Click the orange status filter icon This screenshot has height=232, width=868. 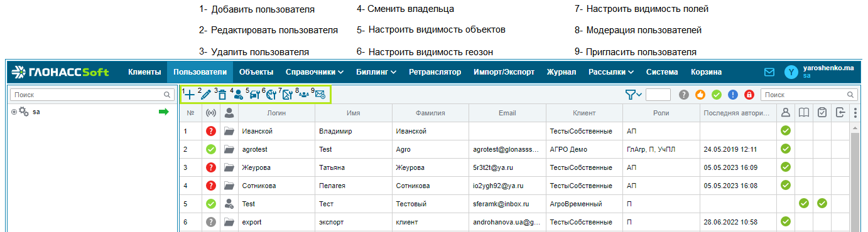point(700,95)
